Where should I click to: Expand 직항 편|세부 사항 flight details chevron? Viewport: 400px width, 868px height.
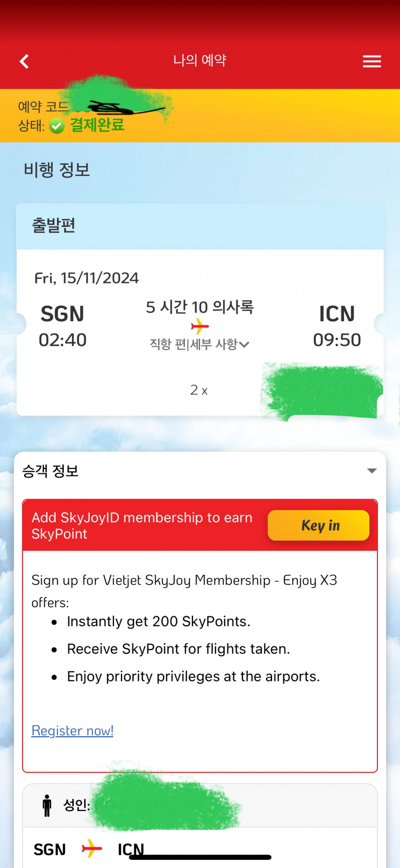pos(244,344)
